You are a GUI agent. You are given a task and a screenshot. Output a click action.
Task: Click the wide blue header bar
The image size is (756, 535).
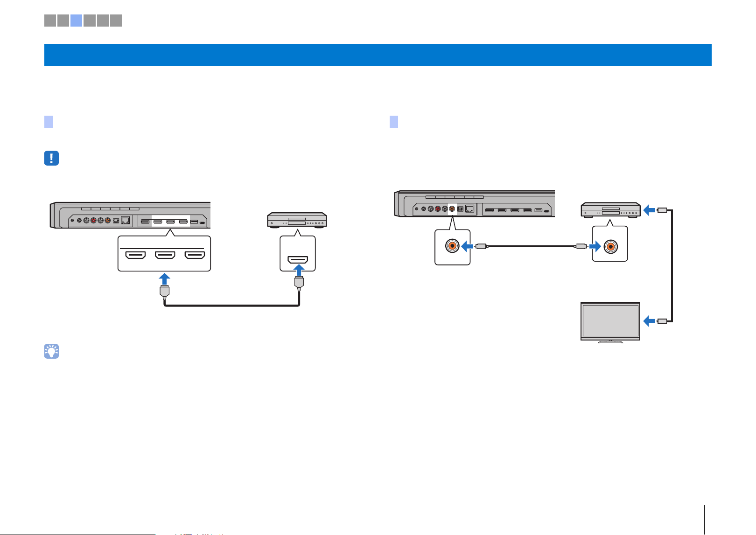(x=378, y=55)
